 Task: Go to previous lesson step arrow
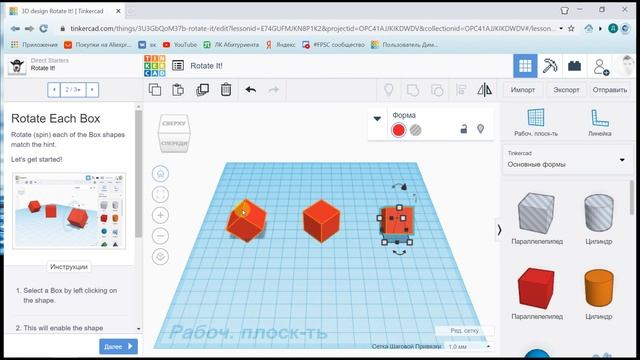coord(54,89)
